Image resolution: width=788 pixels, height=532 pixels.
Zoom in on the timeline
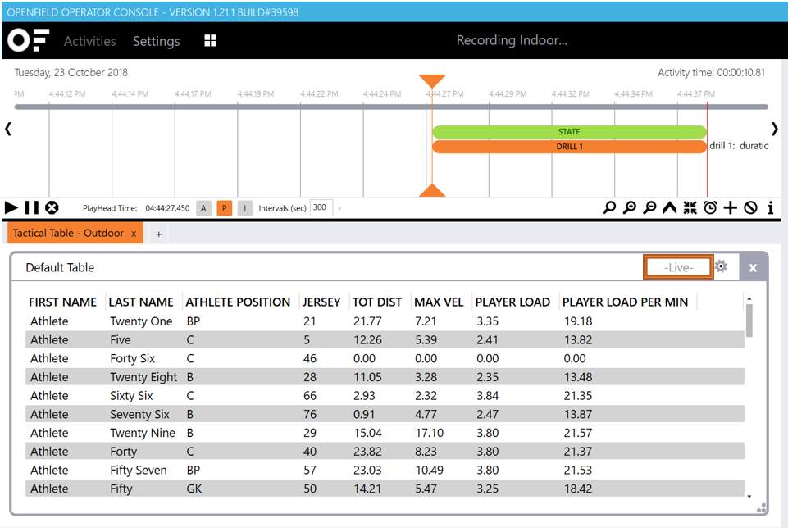tap(629, 207)
